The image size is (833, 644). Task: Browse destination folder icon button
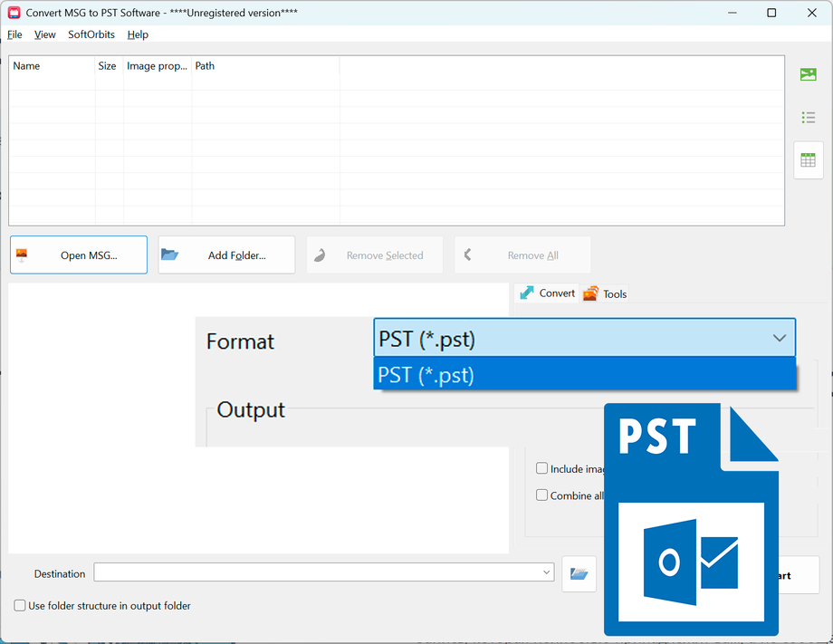point(579,574)
